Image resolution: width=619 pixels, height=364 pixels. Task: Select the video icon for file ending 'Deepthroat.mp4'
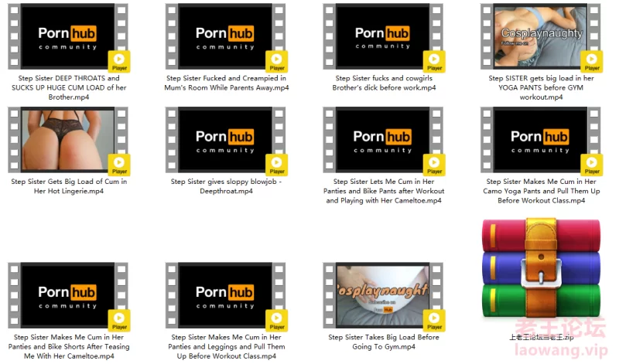(225, 140)
